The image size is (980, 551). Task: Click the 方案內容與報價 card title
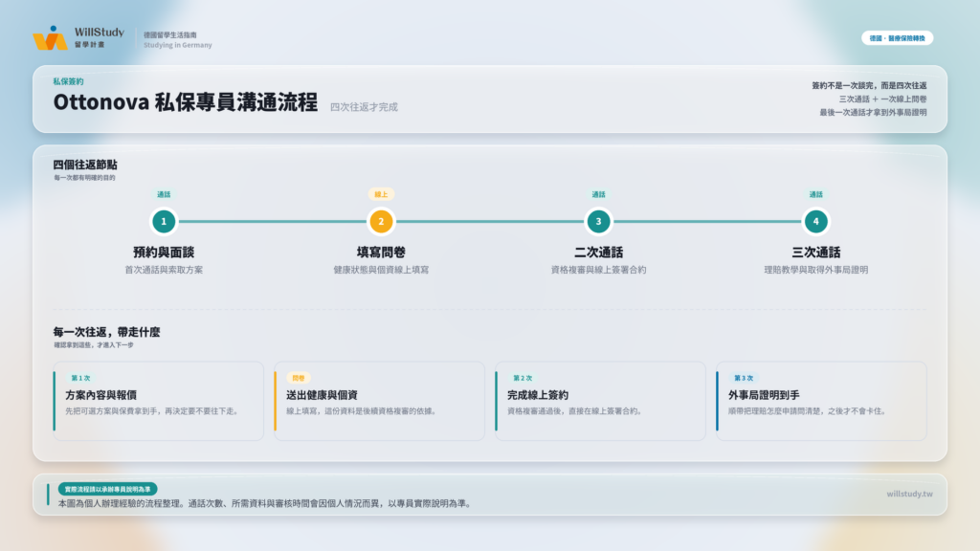pyautogui.click(x=101, y=395)
